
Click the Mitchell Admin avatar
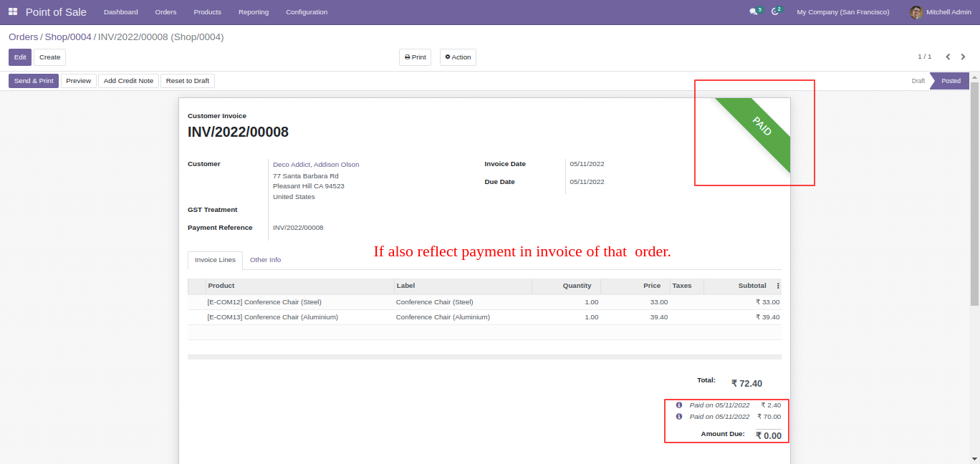(x=916, y=12)
